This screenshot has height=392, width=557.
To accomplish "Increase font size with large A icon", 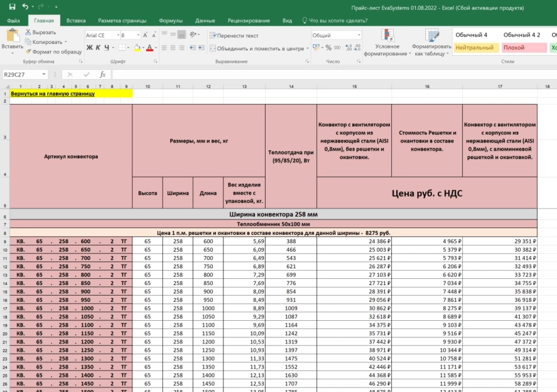I will click(x=145, y=35).
